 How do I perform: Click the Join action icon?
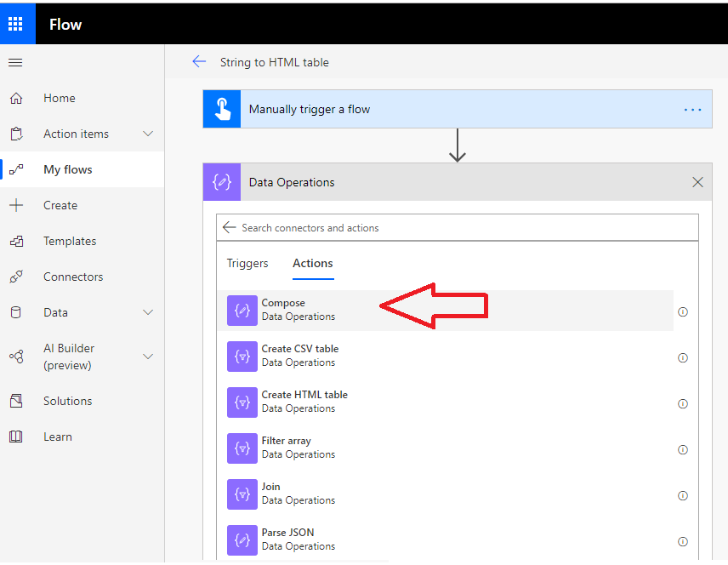point(242,494)
